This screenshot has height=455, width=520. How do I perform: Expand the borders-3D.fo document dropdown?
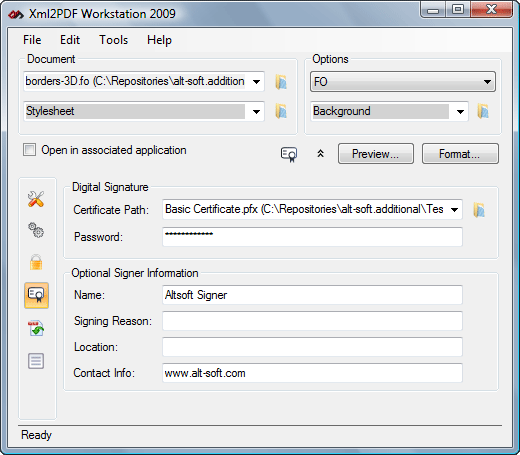point(256,82)
